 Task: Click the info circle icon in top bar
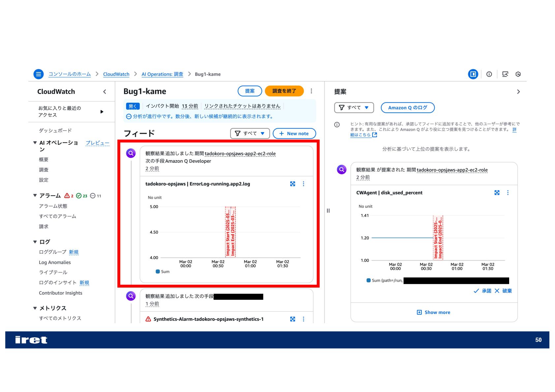[489, 74]
